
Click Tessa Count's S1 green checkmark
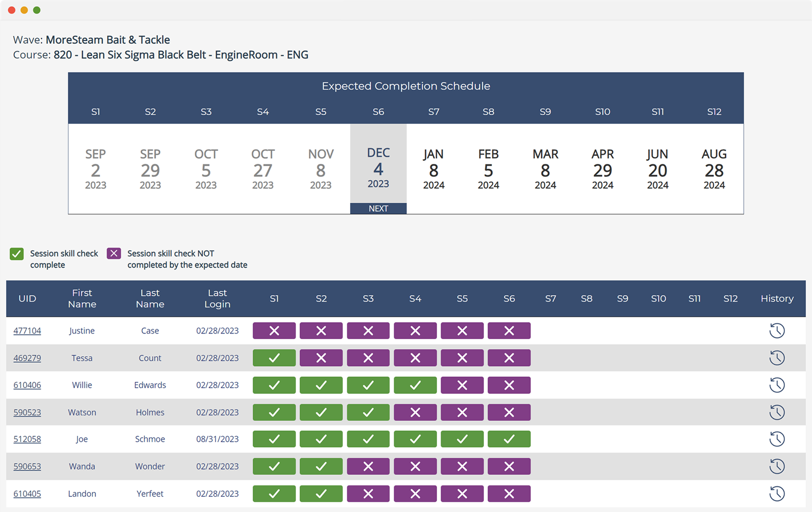click(274, 358)
